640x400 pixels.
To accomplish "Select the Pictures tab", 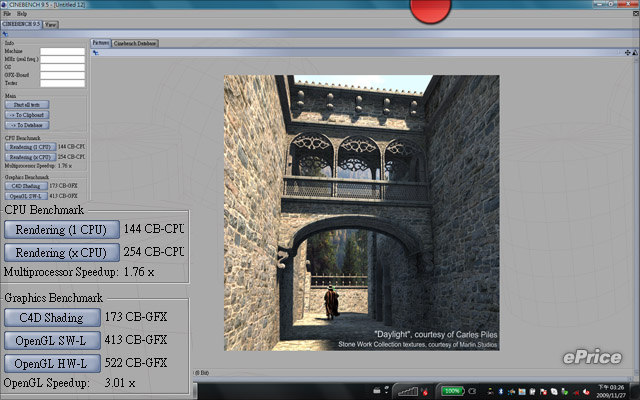I will [x=100, y=43].
